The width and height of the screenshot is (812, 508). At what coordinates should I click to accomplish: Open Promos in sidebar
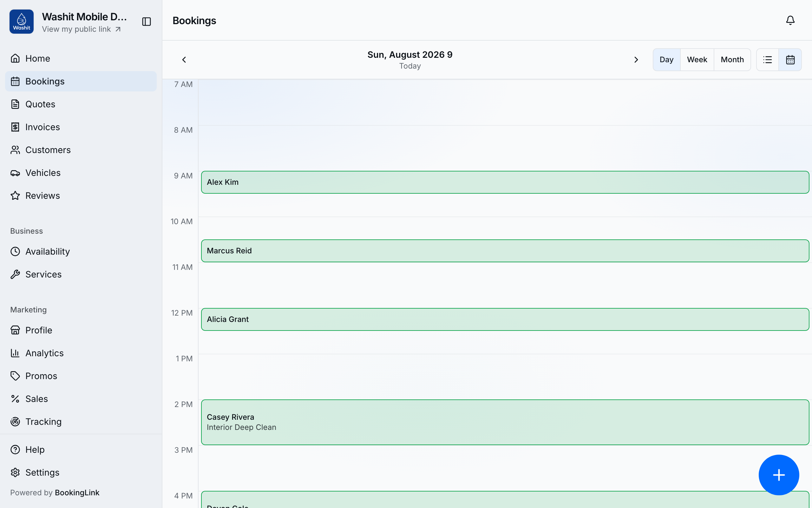tap(81, 376)
